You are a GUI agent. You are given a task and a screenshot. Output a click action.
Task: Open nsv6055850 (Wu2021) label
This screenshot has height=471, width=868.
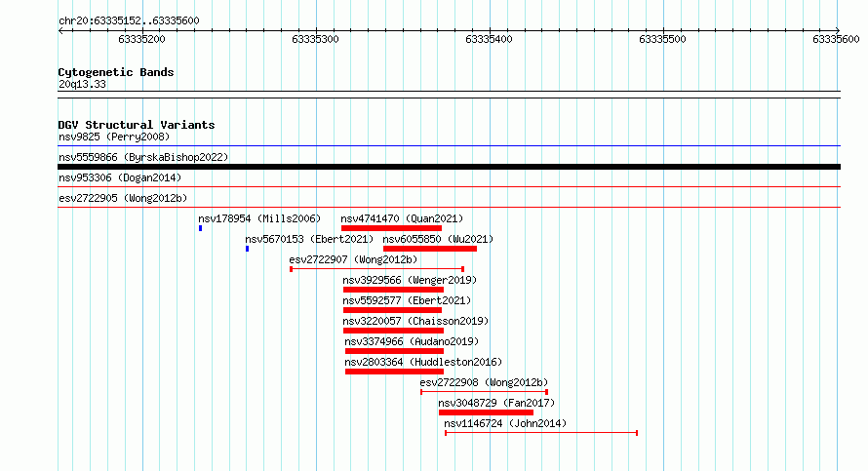click(x=438, y=239)
